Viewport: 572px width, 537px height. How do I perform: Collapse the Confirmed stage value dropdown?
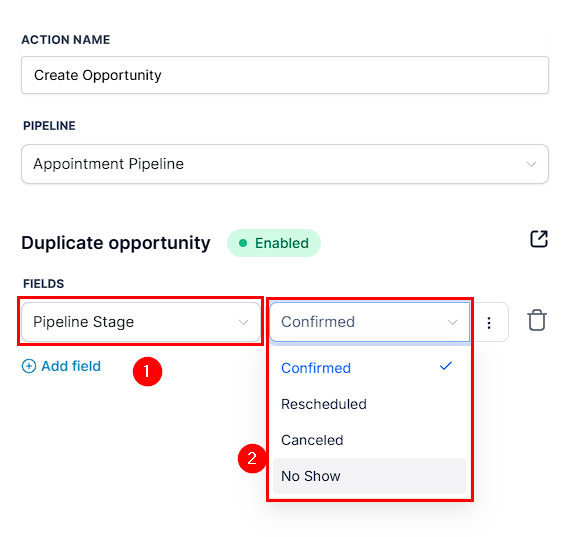[x=370, y=322]
